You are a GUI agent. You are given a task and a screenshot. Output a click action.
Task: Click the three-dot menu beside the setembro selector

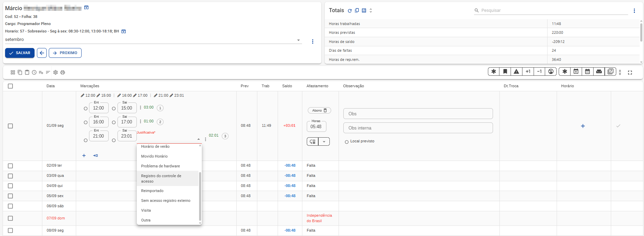click(313, 42)
